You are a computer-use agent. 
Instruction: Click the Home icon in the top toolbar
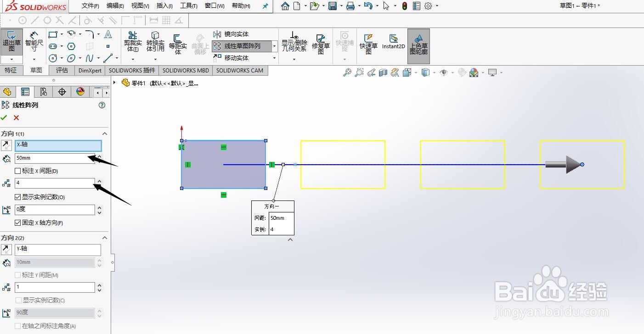point(285,6)
